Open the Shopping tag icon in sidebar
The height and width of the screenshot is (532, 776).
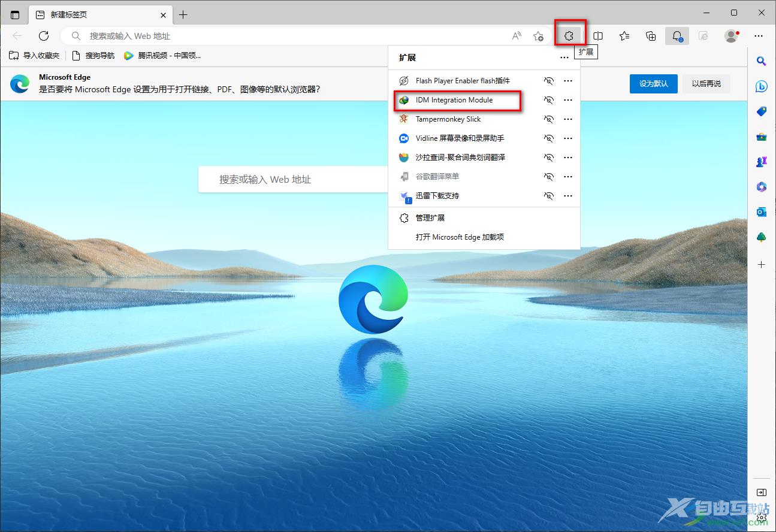[761, 111]
